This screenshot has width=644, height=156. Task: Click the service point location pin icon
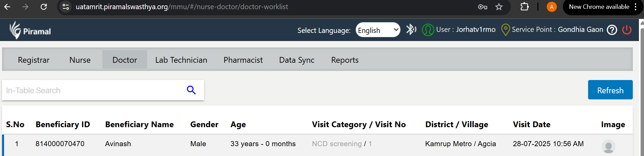[505, 30]
